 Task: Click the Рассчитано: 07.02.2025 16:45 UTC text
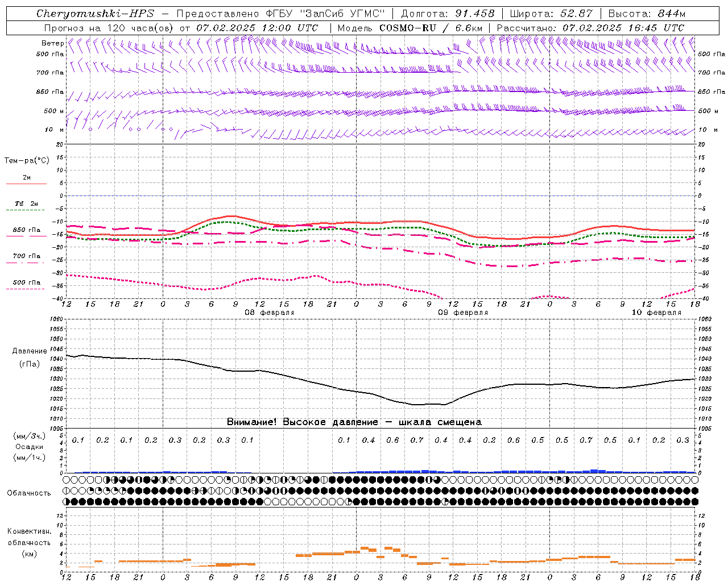coord(590,28)
